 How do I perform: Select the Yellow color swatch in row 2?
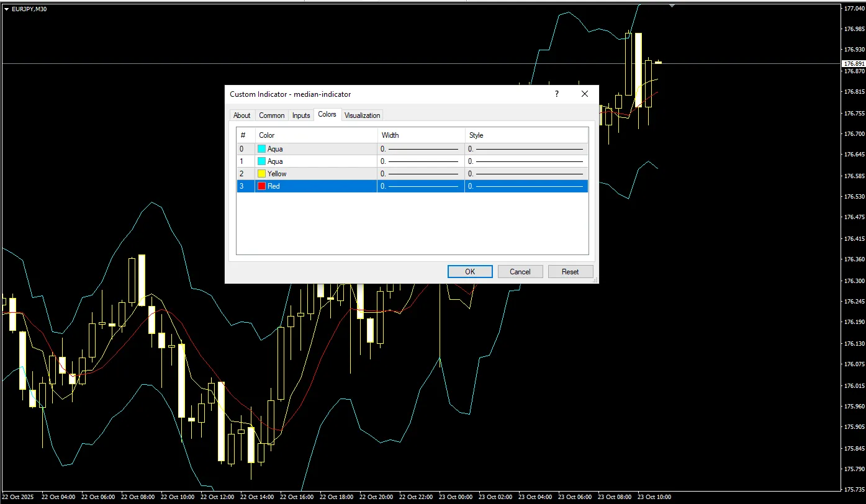click(261, 174)
